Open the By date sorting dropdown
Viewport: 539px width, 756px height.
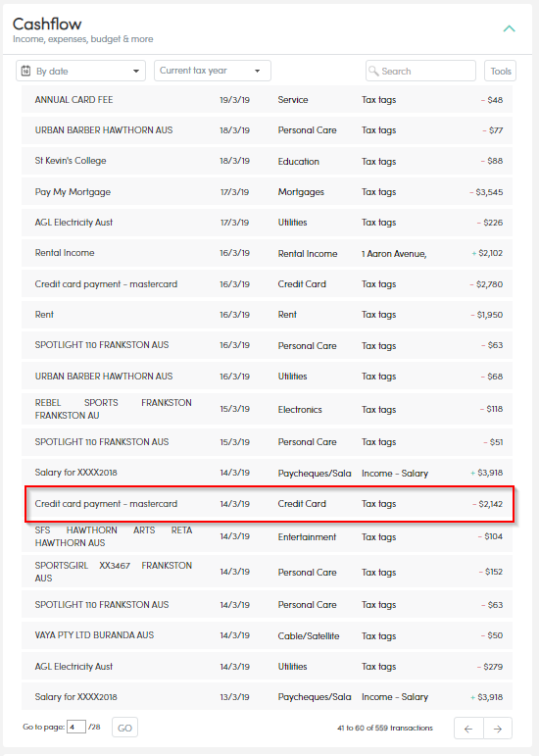pyautogui.click(x=81, y=71)
